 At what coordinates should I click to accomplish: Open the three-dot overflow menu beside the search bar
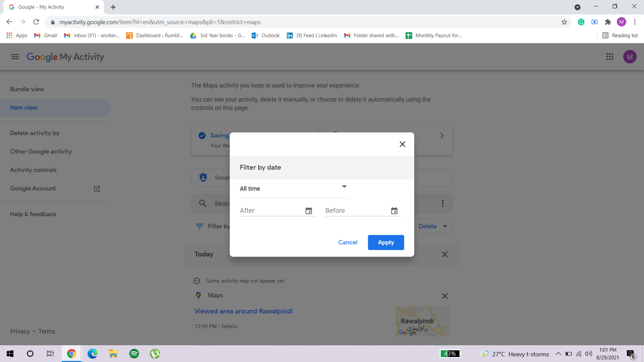[443, 203]
